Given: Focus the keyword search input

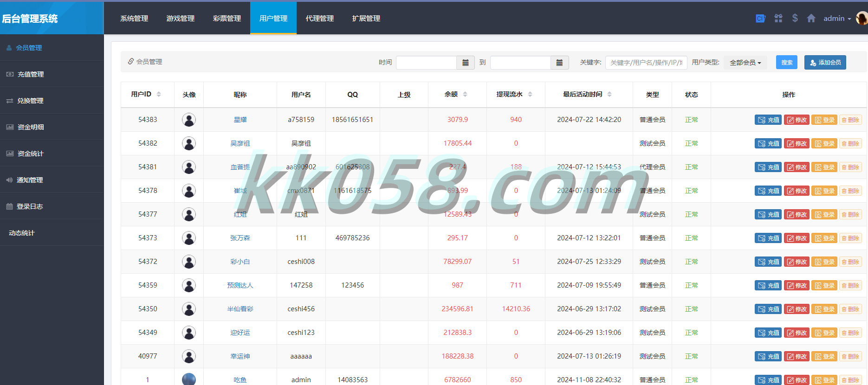Looking at the screenshot, I should point(646,63).
